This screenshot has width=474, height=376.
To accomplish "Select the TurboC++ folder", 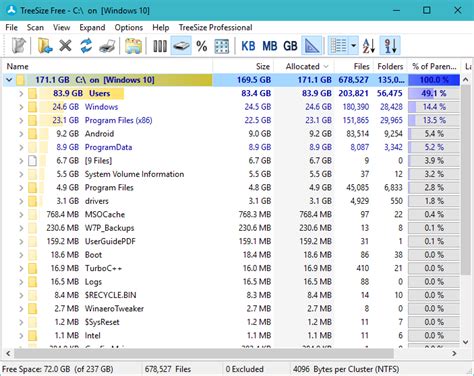I will click(103, 268).
